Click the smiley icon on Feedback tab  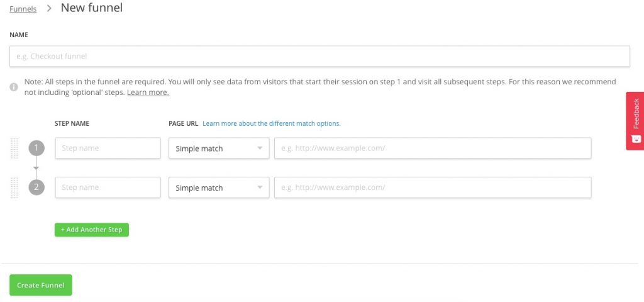[x=635, y=139]
